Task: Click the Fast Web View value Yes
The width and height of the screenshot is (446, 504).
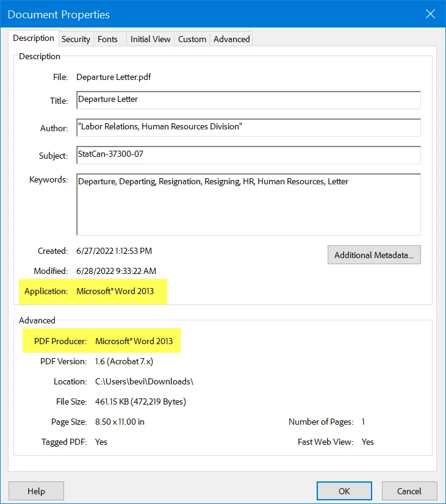Action: [367, 442]
